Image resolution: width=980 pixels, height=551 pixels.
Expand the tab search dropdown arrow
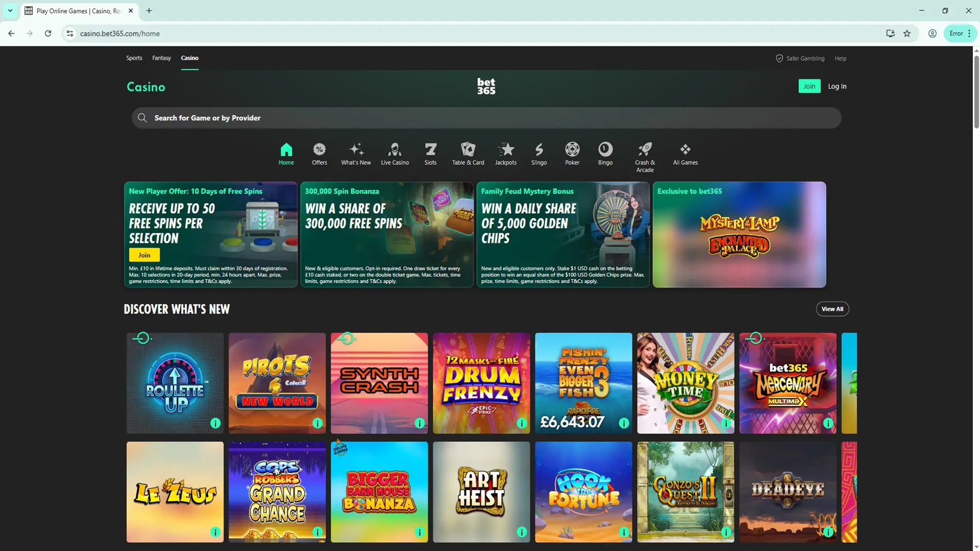10,11
